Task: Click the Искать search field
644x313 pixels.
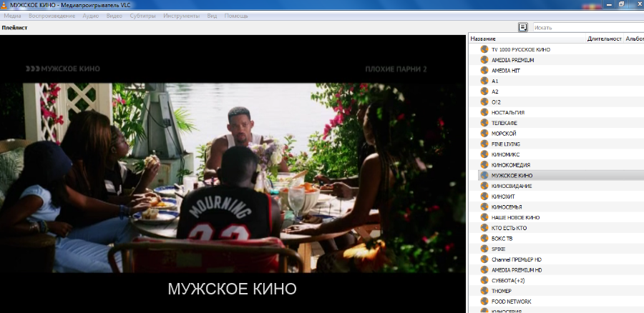Action: tap(588, 27)
